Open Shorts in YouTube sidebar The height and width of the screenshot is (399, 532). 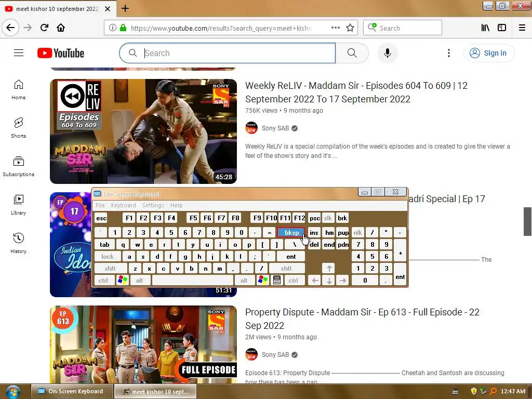(x=18, y=128)
